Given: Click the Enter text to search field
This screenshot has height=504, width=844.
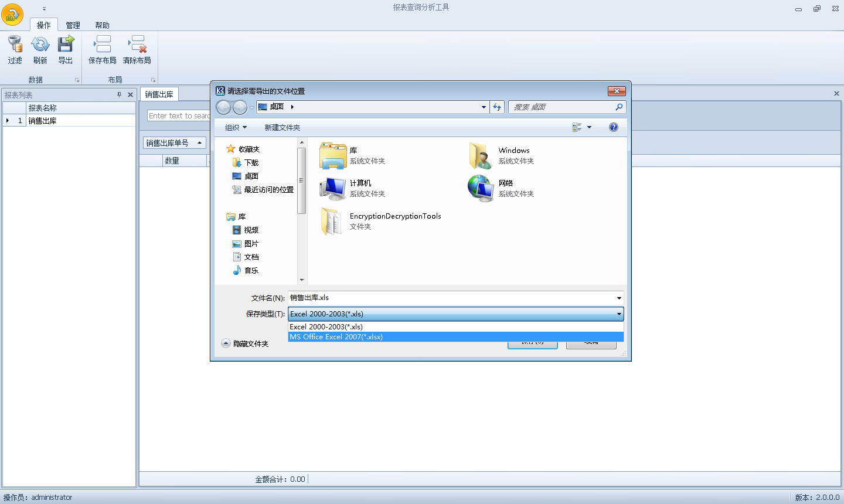Looking at the screenshot, I should pos(179,116).
